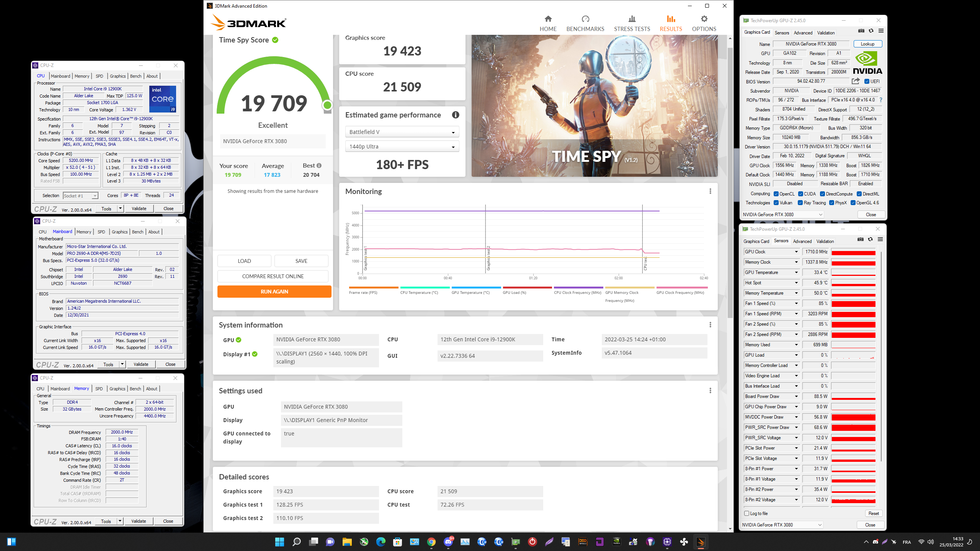Click the Bus Interface question mark in GPU-Z

coord(880,100)
